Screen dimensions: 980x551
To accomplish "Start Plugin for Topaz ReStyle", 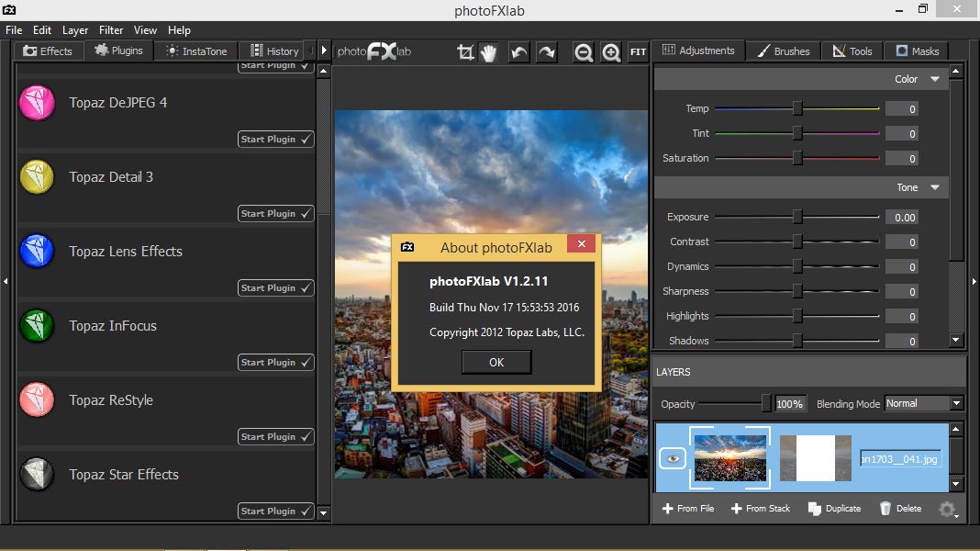I will coord(275,436).
